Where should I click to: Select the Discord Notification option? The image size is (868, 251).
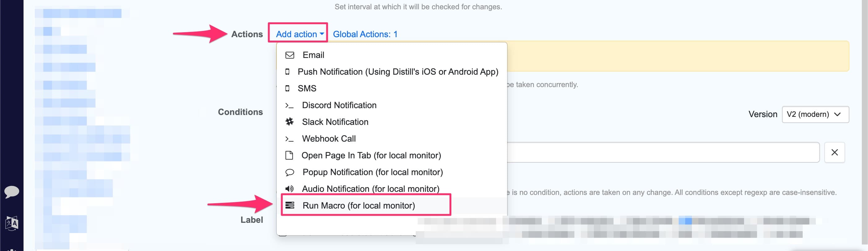pos(339,105)
